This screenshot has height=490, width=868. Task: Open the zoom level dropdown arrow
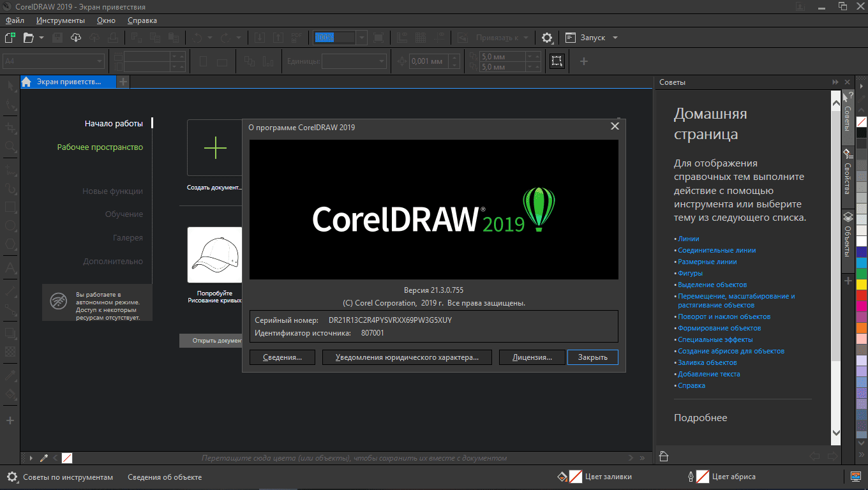click(362, 38)
